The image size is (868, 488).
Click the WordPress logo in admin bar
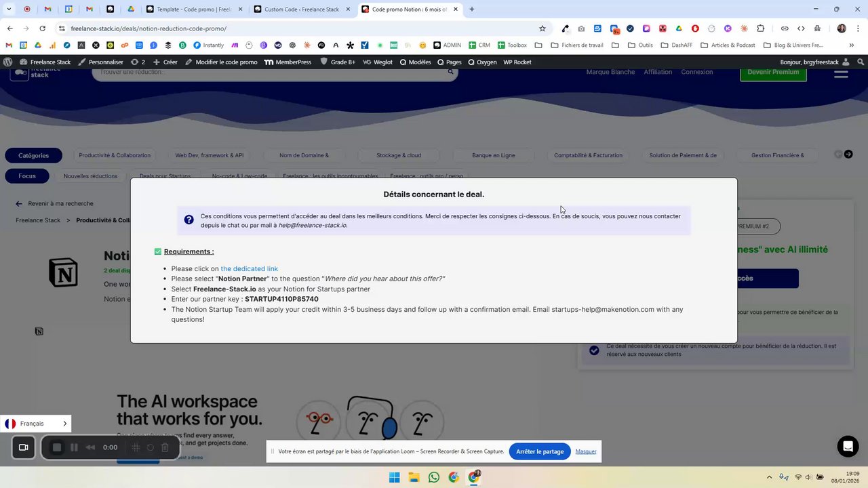tap(7, 62)
